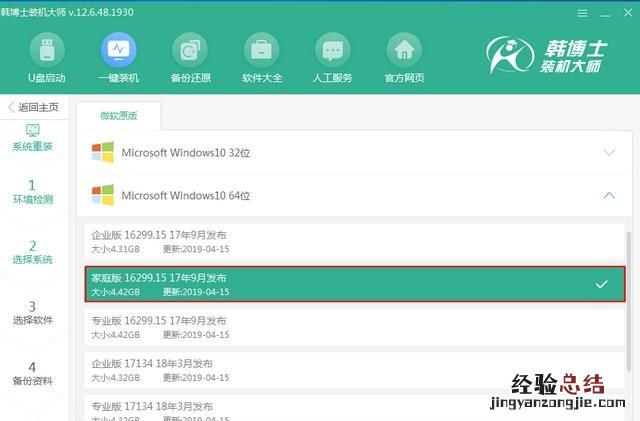The image size is (640, 421).
Task: Open the 软件大全 software briefcase icon
Action: pos(261,50)
